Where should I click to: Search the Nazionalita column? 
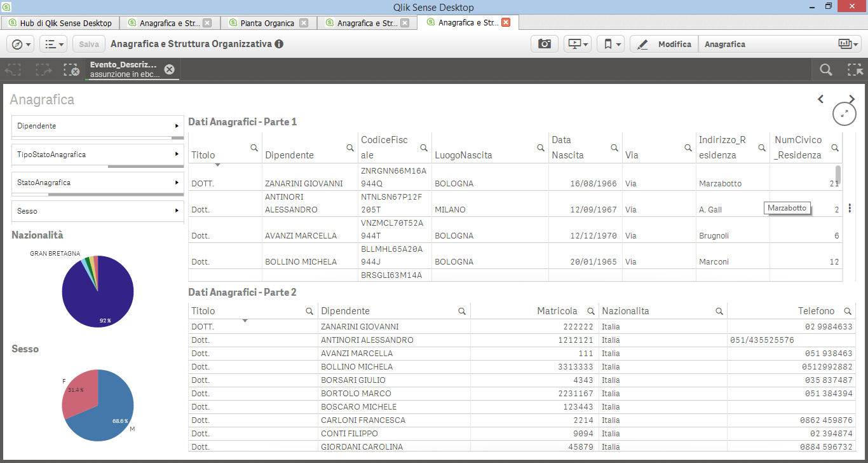click(x=719, y=312)
